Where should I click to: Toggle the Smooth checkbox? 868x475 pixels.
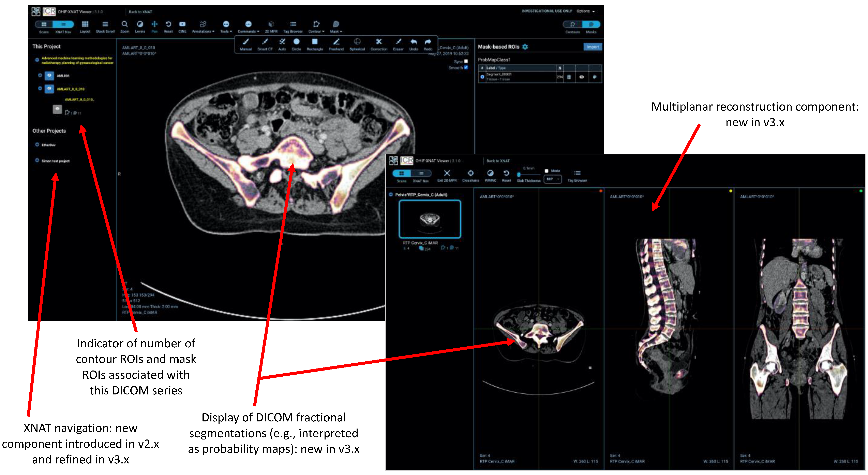[x=466, y=68]
